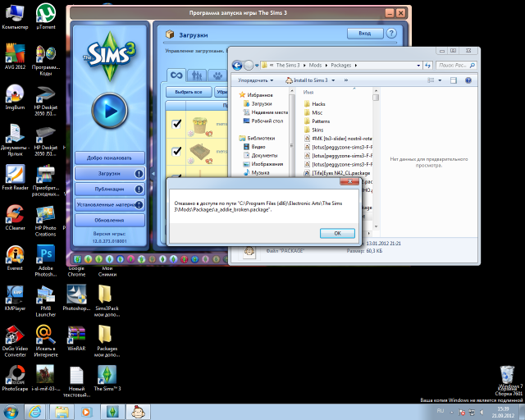Click the Выбрать все button
Screen dimensions: 525x420
[x=189, y=92]
